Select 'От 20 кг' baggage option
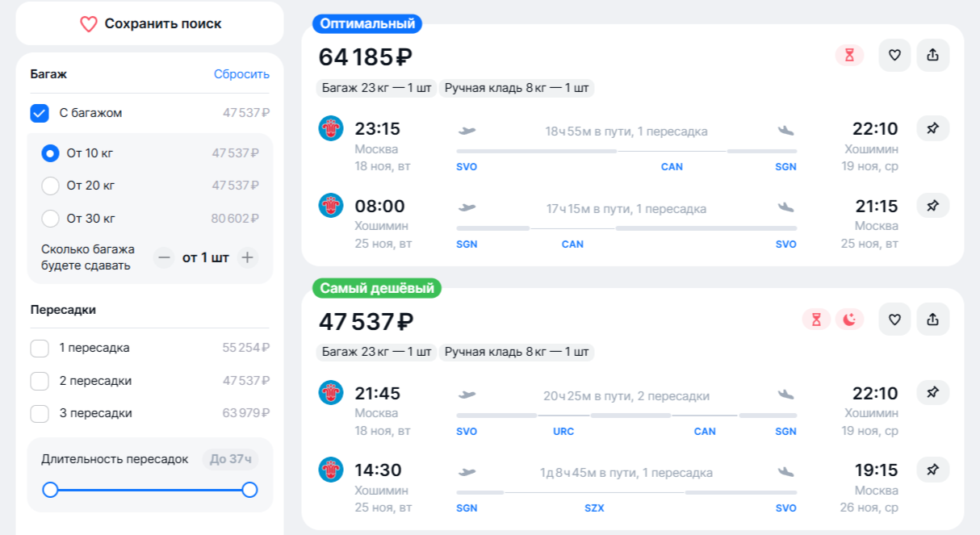This screenshot has height=535, width=980. coord(50,186)
